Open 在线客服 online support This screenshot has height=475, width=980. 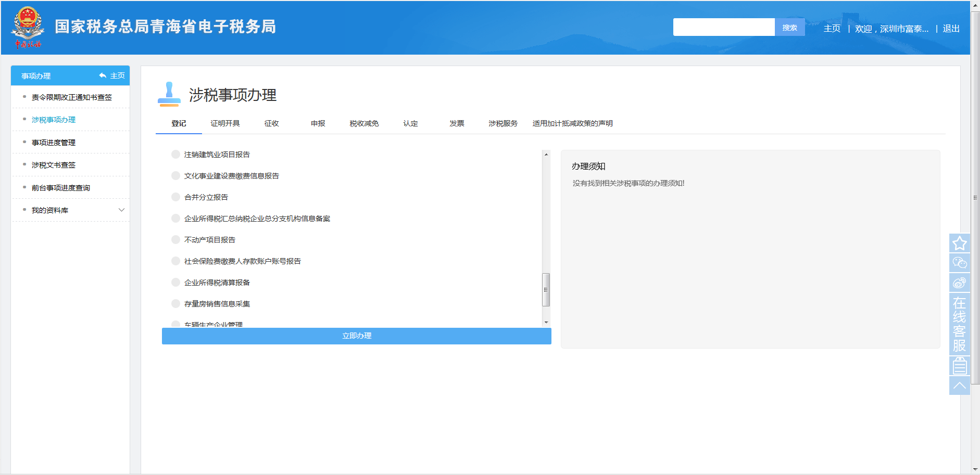(x=959, y=324)
